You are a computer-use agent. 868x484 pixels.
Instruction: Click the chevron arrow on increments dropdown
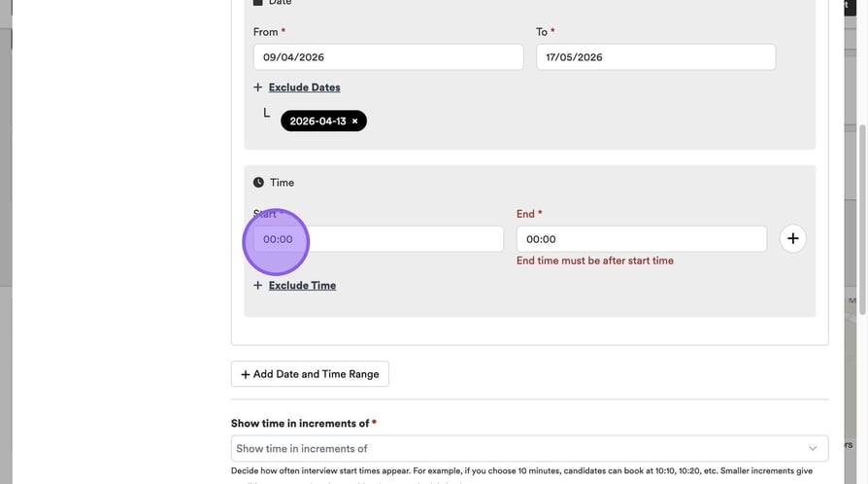(x=813, y=448)
